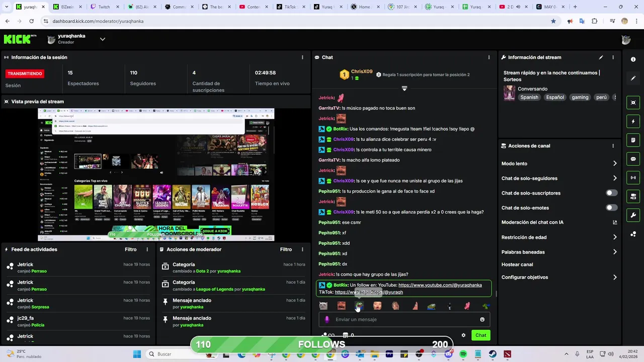Open Windows Start menu
The width and height of the screenshot is (644, 362).
[x=137, y=354]
